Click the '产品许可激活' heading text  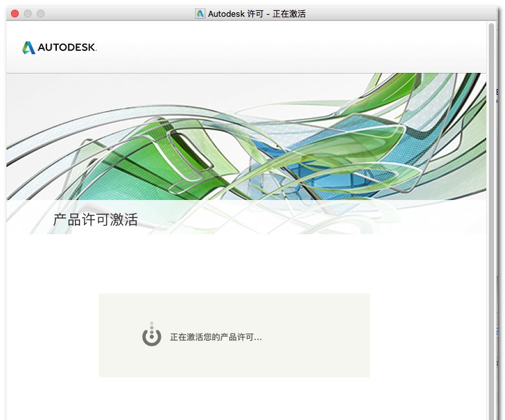[x=96, y=220]
